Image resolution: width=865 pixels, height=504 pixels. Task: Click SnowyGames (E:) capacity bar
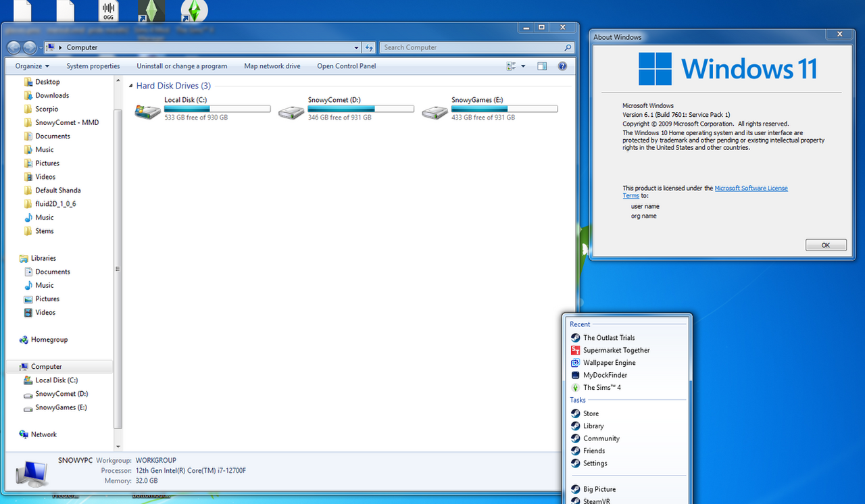505,108
